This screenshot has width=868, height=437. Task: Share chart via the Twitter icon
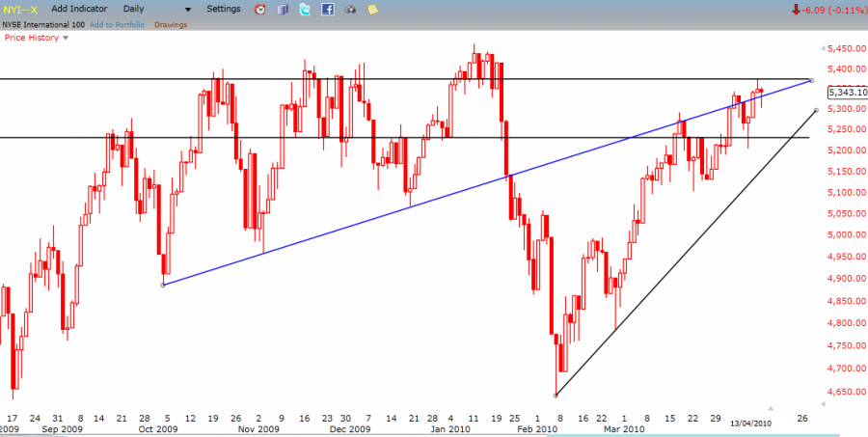pyautogui.click(x=305, y=10)
